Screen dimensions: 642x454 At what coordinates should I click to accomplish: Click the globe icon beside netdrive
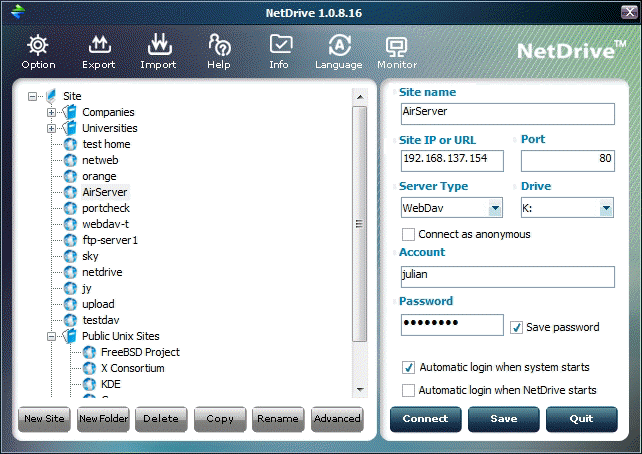(x=70, y=272)
